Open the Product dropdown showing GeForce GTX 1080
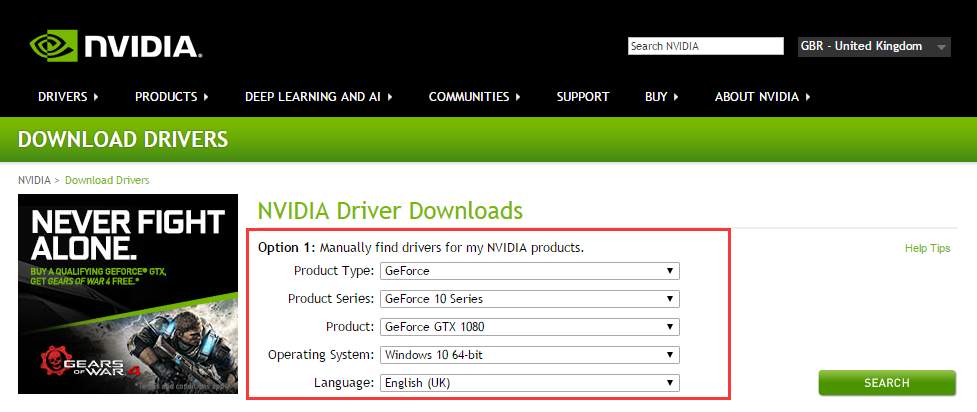The height and width of the screenshot is (412, 977). click(x=529, y=327)
